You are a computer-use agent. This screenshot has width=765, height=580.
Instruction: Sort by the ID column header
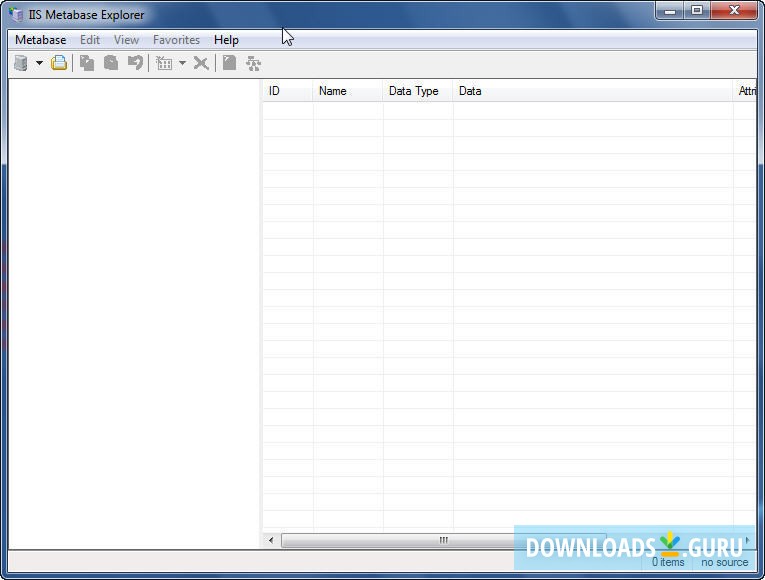pyautogui.click(x=287, y=91)
